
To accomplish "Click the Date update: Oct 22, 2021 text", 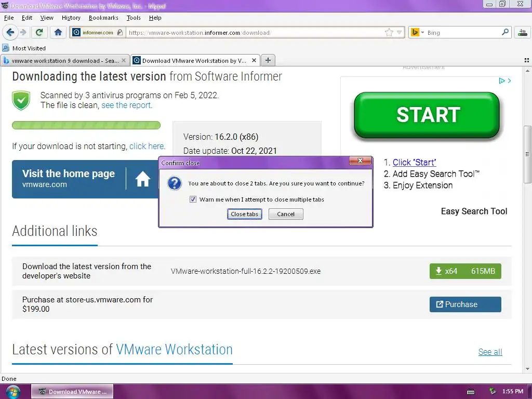I will (x=230, y=151).
